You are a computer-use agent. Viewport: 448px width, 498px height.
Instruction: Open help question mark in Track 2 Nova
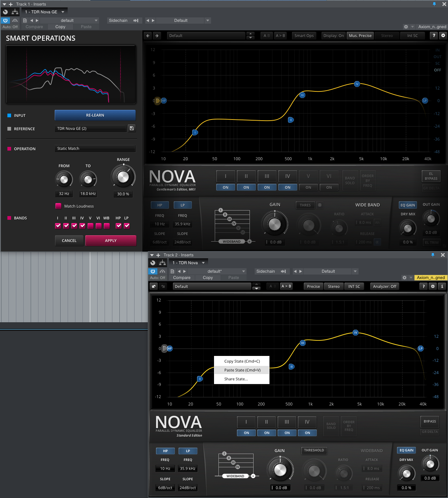(x=424, y=286)
